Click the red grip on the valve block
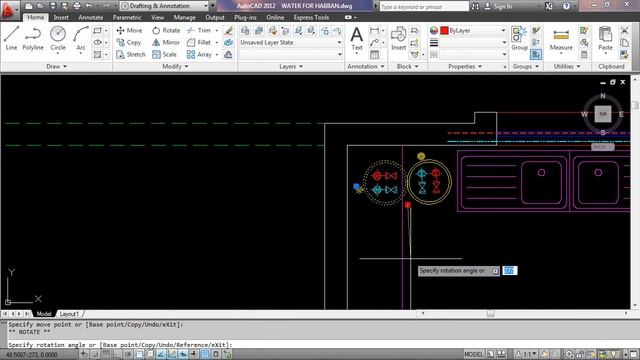The image size is (640, 360). pyautogui.click(x=408, y=205)
